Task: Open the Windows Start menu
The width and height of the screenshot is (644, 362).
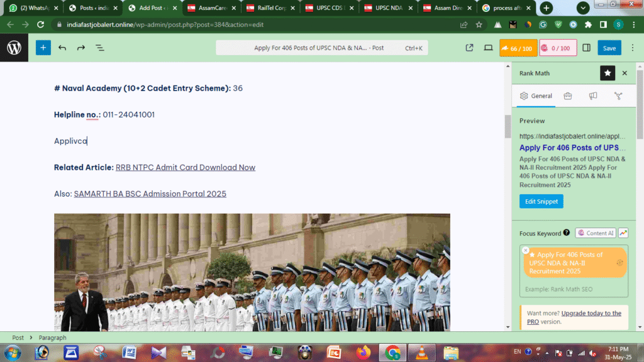Action: [13, 353]
